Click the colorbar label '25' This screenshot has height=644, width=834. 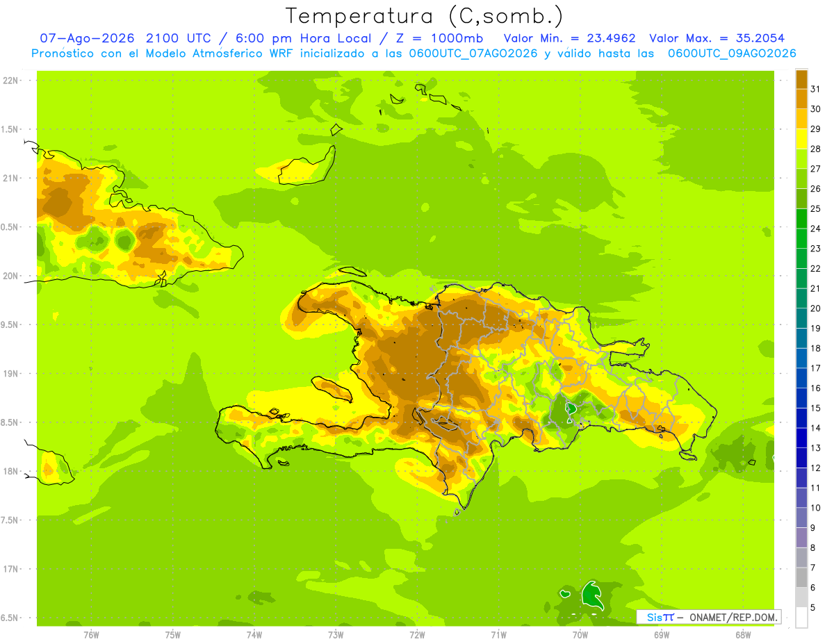click(816, 208)
